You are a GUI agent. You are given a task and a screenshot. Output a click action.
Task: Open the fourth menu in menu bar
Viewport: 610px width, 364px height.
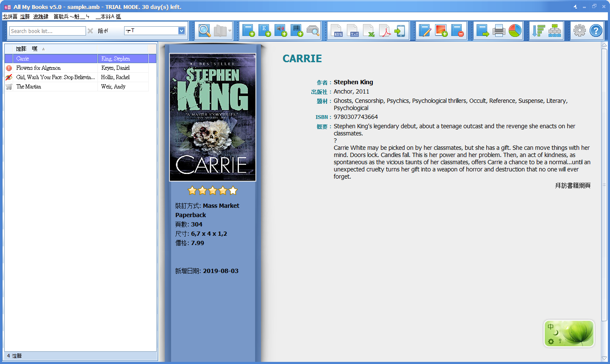(71, 17)
